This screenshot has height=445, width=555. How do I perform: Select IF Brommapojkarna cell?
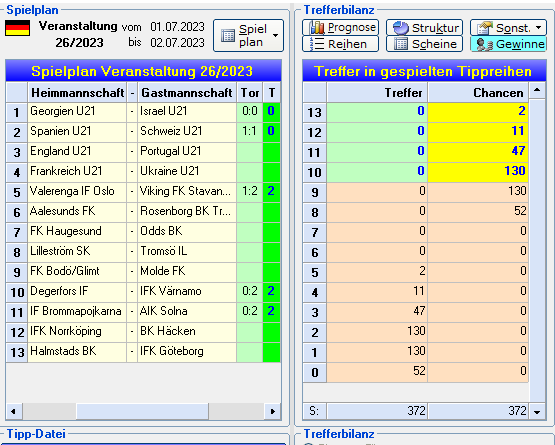click(x=77, y=313)
